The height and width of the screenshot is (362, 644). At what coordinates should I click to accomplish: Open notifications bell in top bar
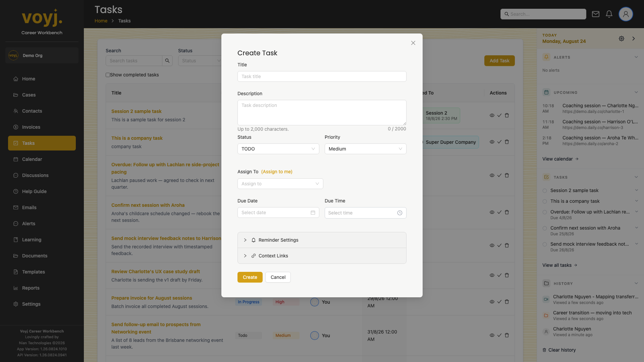click(609, 14)
